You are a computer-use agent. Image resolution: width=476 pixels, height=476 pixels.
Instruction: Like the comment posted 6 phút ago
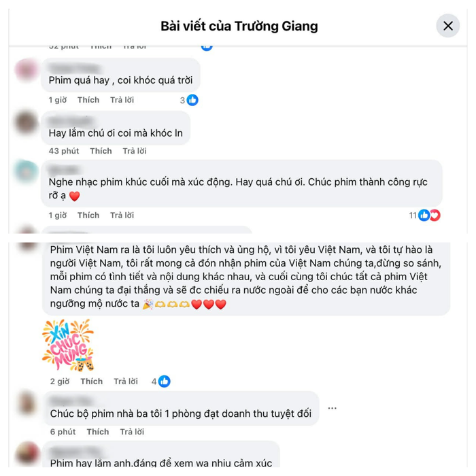pyautogui.click(x=98, y=432)
